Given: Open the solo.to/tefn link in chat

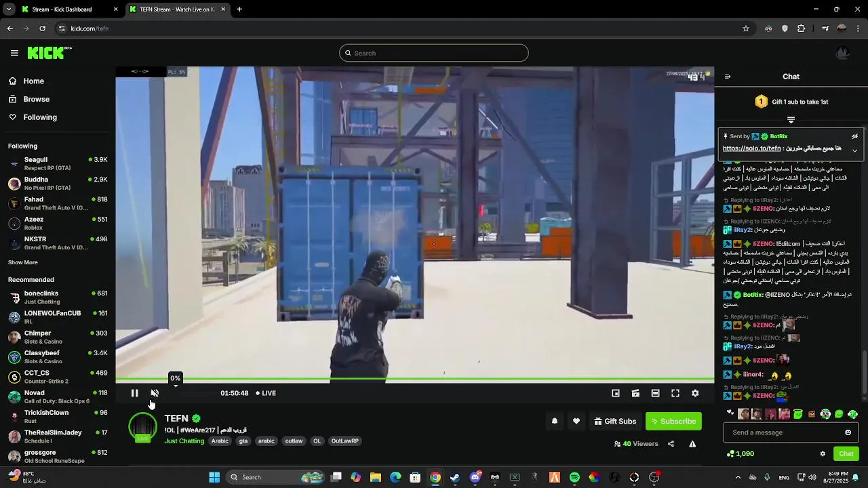Looking at the screenshot, I should [751, 148].
